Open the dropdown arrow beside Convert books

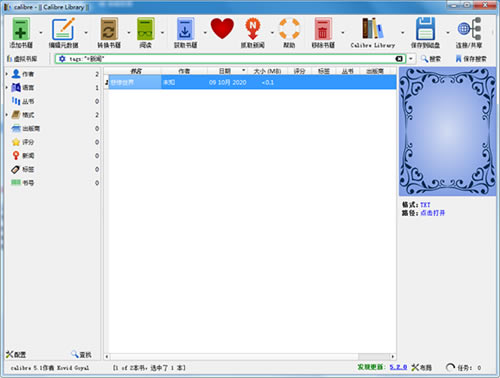(129, 33)
